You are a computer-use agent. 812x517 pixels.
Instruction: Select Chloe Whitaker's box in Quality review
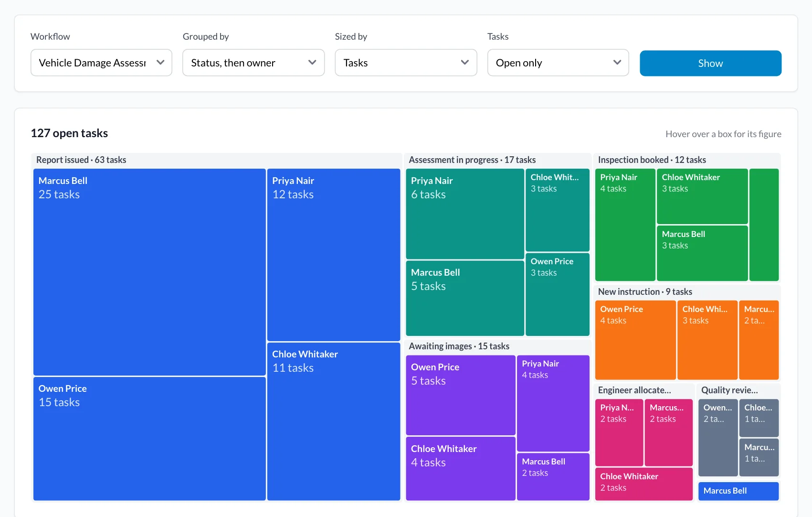point(759,418)
